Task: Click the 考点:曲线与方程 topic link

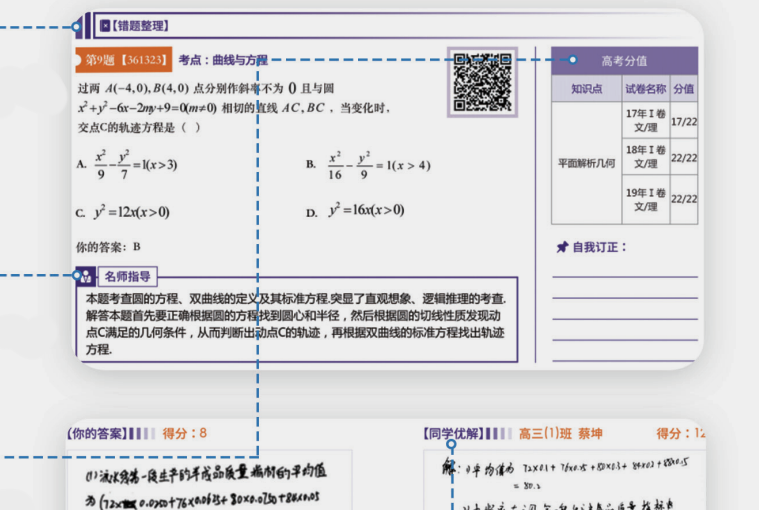Action: 223,60
